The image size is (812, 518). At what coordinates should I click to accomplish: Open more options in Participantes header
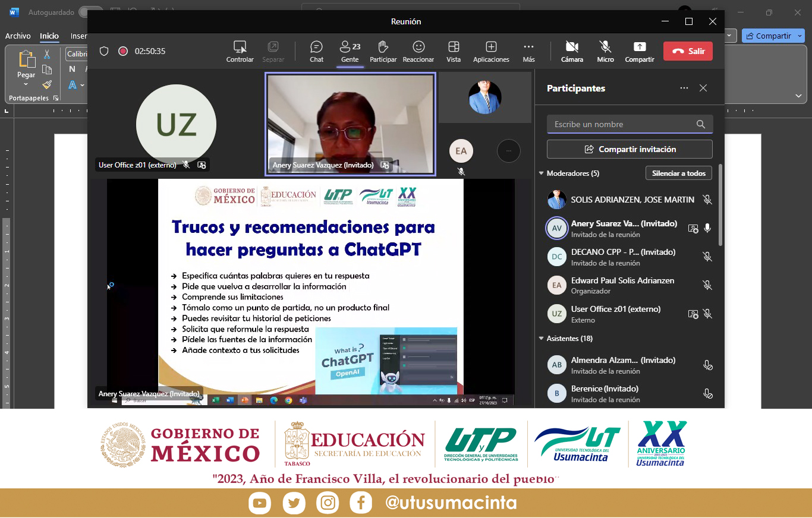click(684, 88)
